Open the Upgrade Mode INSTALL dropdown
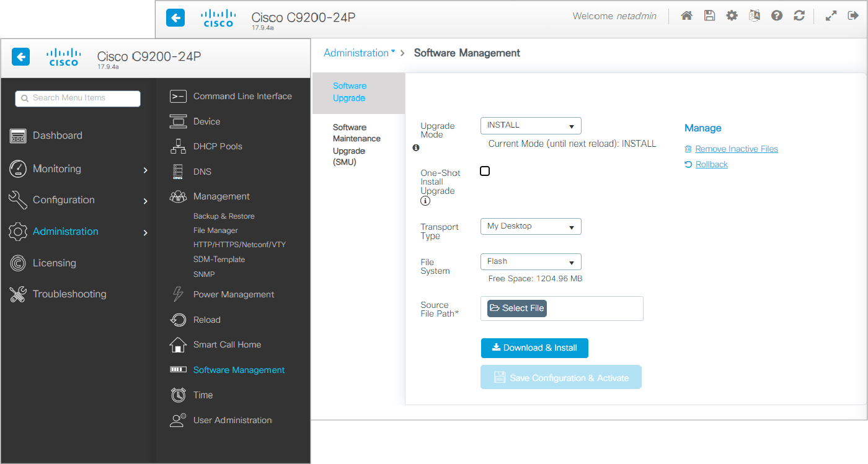 (x=531, y=126)
